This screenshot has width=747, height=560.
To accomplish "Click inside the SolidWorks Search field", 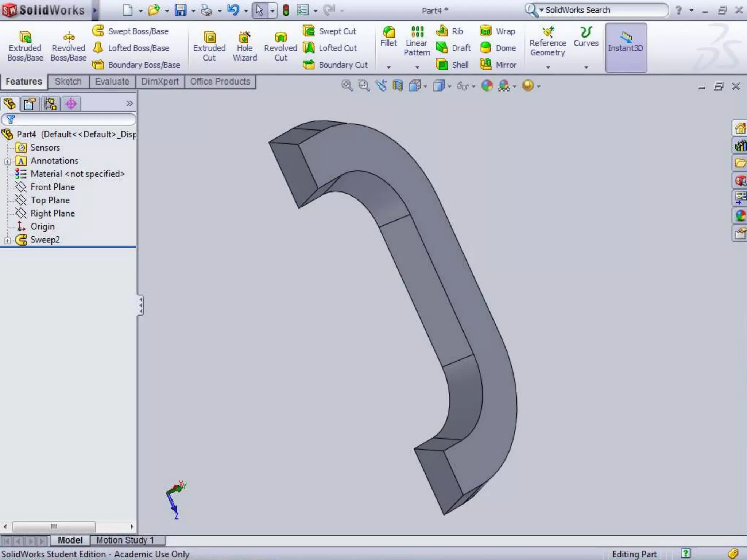I will (602, 10).
